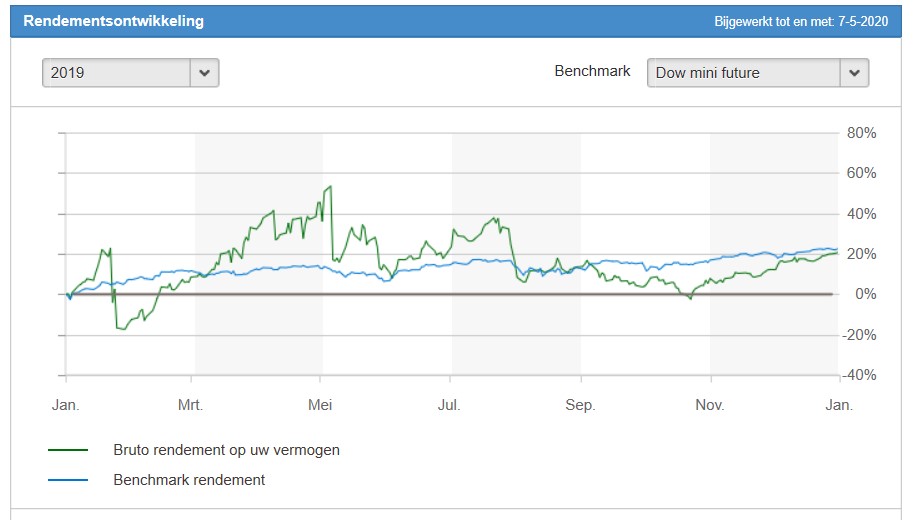Toggle 'Benchmark rendement' legend label
This screenshot has height=520, width=915.
[190, 480]
